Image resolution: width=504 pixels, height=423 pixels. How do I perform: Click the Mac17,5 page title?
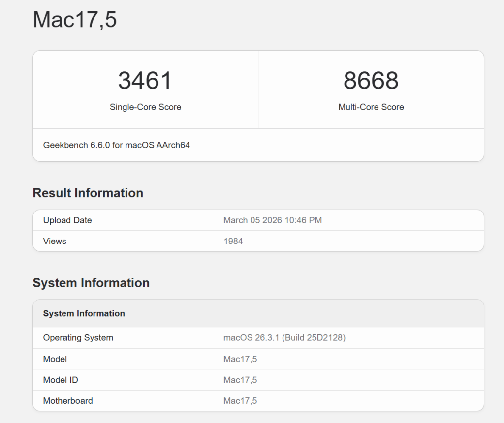[x=75, y=20]
